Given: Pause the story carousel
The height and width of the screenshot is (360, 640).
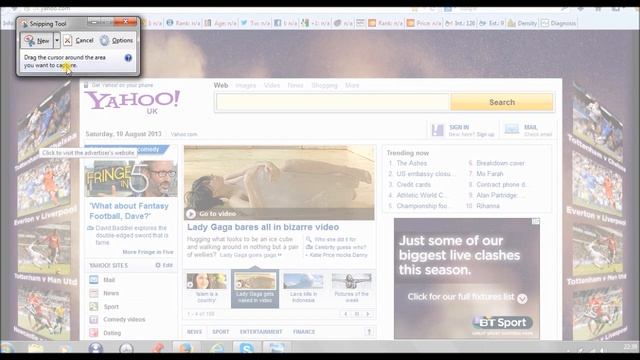Looking at the screenshot, I should coord(357,314).
